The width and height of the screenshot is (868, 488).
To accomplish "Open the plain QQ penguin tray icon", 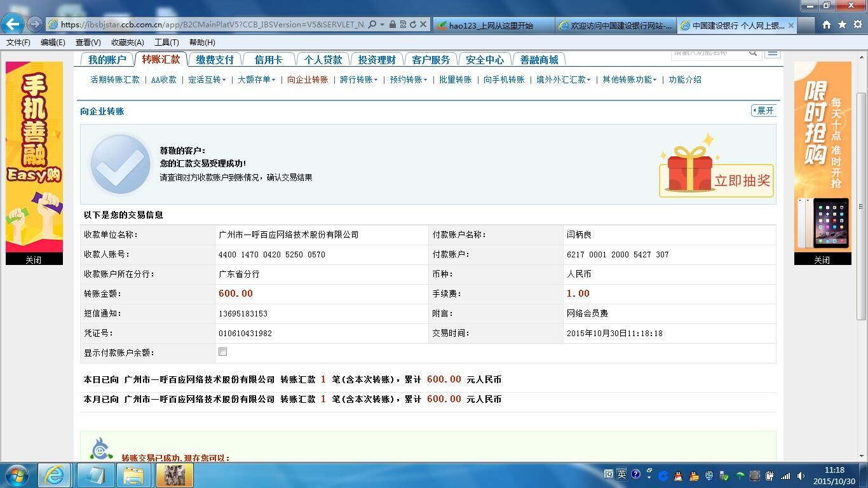I will [x=678, y=476].
